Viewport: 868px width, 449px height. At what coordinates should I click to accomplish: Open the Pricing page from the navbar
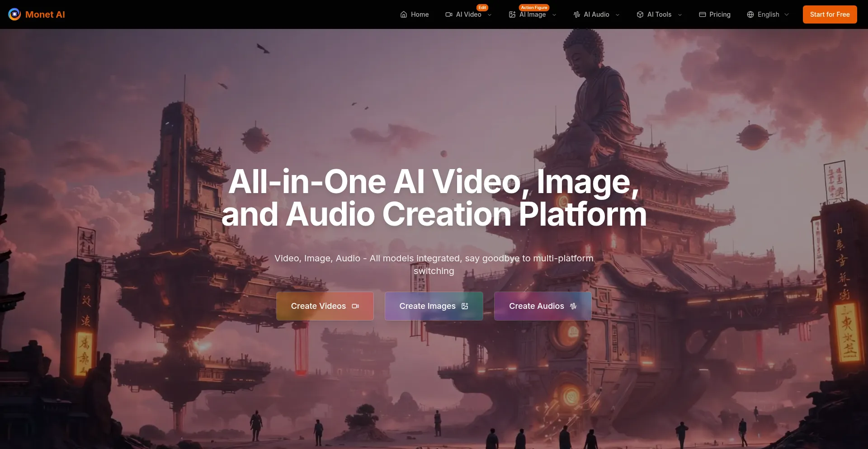click(x=720, y=14)
